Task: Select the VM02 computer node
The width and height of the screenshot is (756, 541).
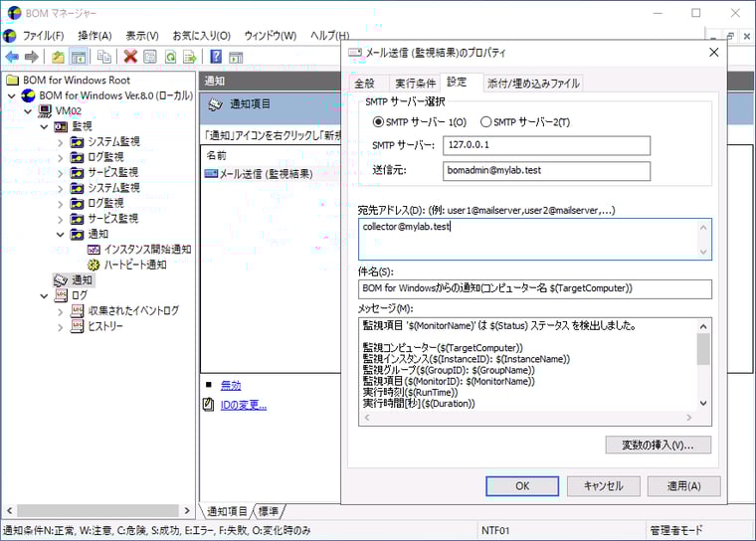Action: pos(60,111)
